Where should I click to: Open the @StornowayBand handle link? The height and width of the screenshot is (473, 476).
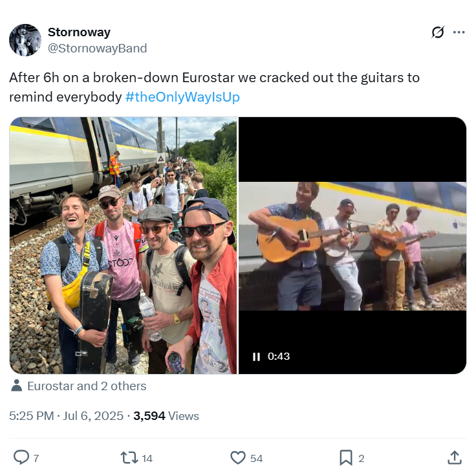coord(97,49)
